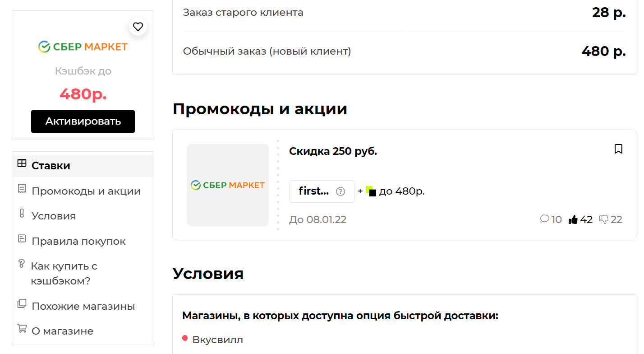Bookmark the Скидка 250 руб. promo
This screenshot has height=354, width=644.
[x=618, y=149]
